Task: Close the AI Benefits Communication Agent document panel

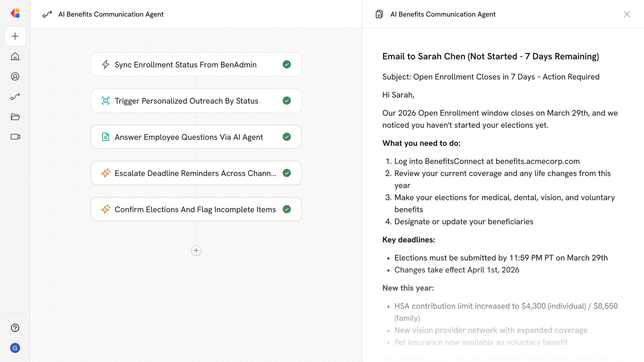Action: [627, 14]
